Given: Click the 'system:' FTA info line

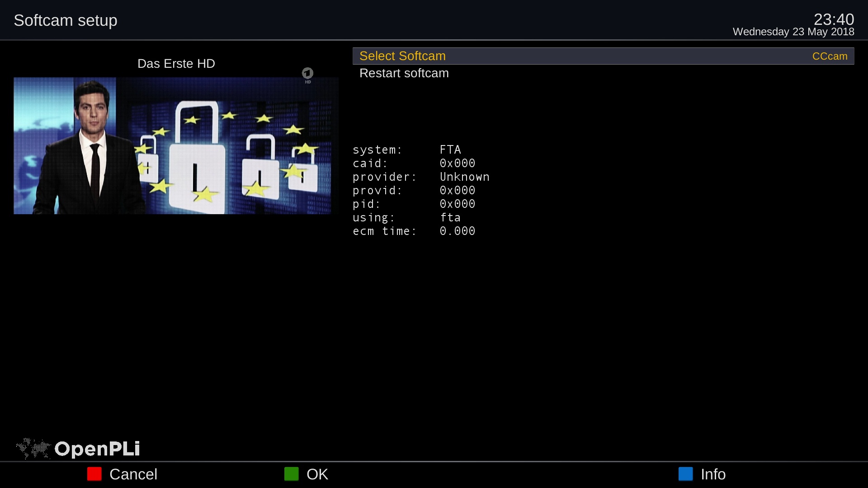Looking at the screenshot, I should pyautogui.click(x=407, y=150).
